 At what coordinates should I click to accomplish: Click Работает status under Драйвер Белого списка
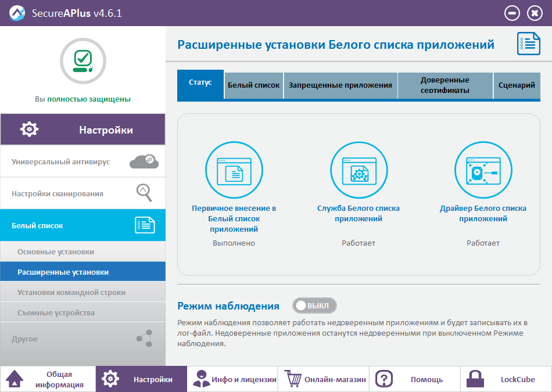(x=483, y=243)
